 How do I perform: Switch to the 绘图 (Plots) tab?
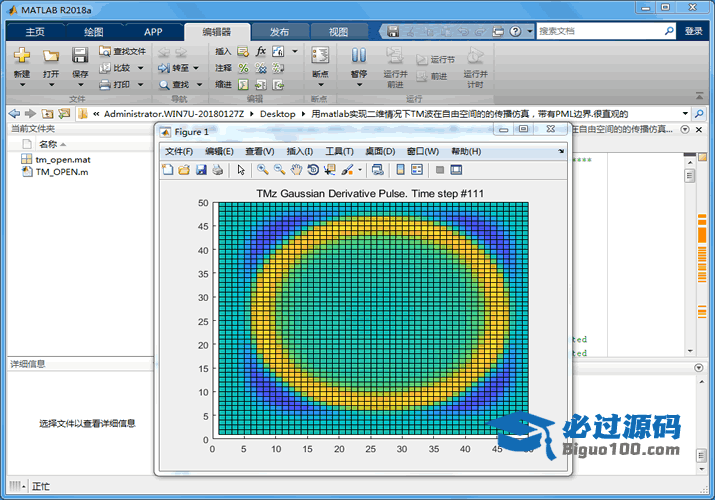93,32
